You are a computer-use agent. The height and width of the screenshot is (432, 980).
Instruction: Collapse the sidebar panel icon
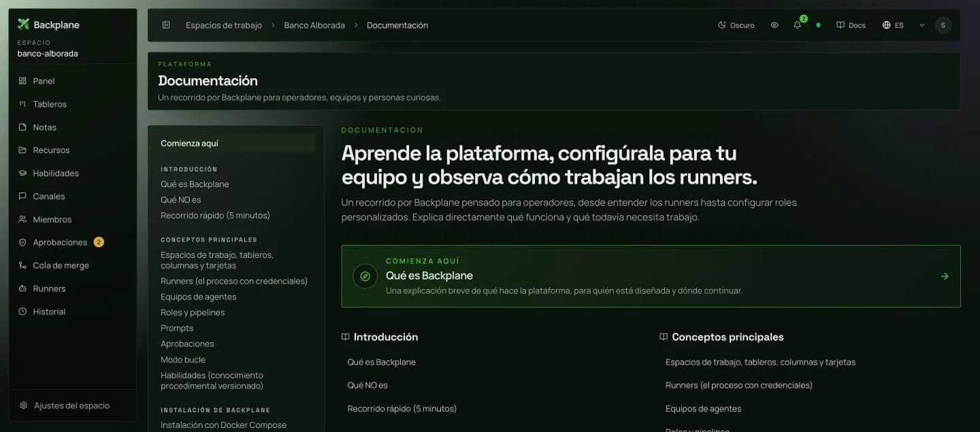point(166,25)
